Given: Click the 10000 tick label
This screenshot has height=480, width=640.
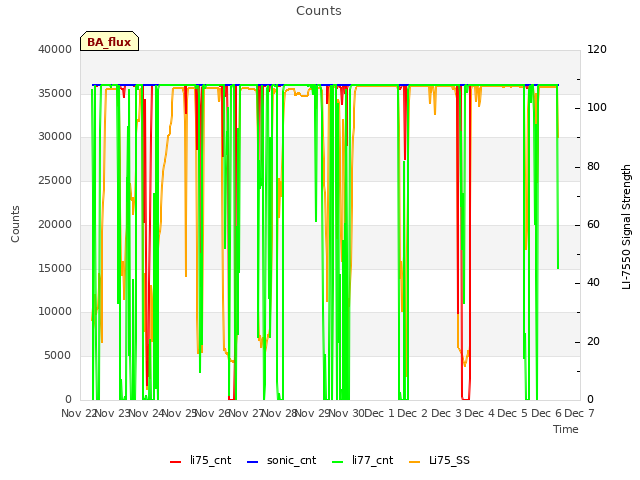Looking at the screenshot, I should click(x=55, y=312).
